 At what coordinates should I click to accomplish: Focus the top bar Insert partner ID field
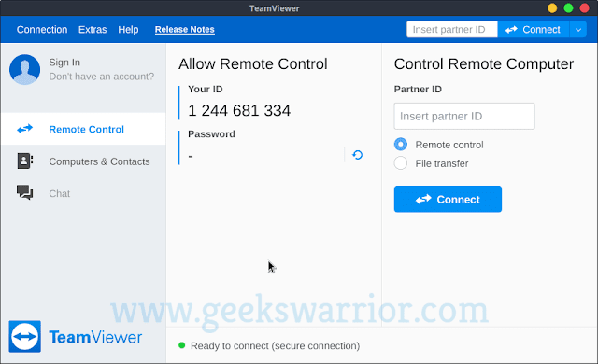452,29
